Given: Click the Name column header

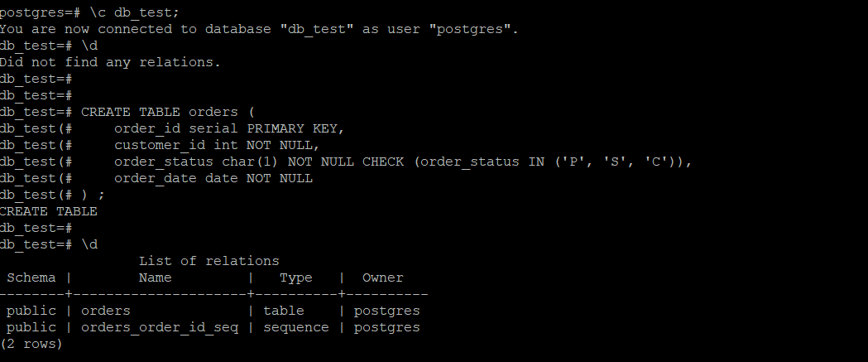Looking at the screenshot, I should click(x=155, y=278).
